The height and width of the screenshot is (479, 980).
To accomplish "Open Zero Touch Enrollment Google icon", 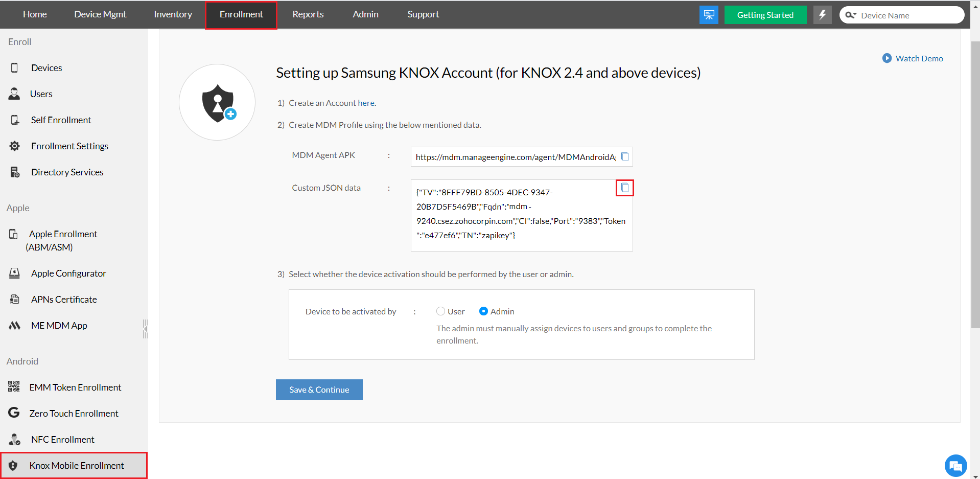I will [14, 413].
